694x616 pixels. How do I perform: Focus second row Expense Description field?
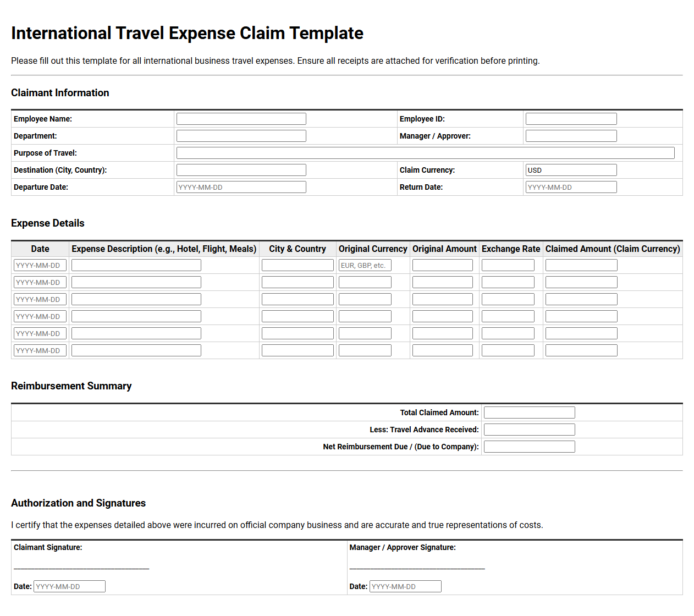[136, 282]
